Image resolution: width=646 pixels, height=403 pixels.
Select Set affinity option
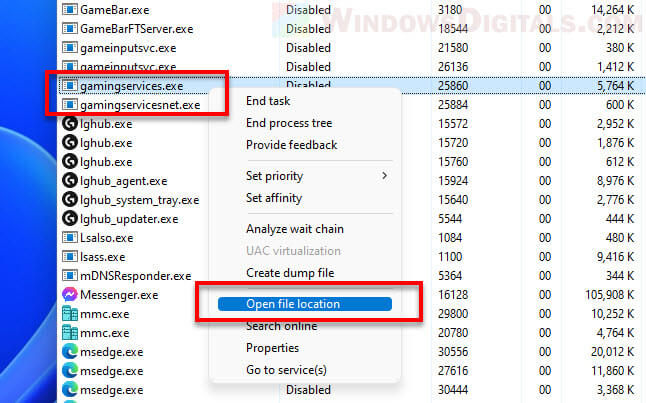(274, 198)
